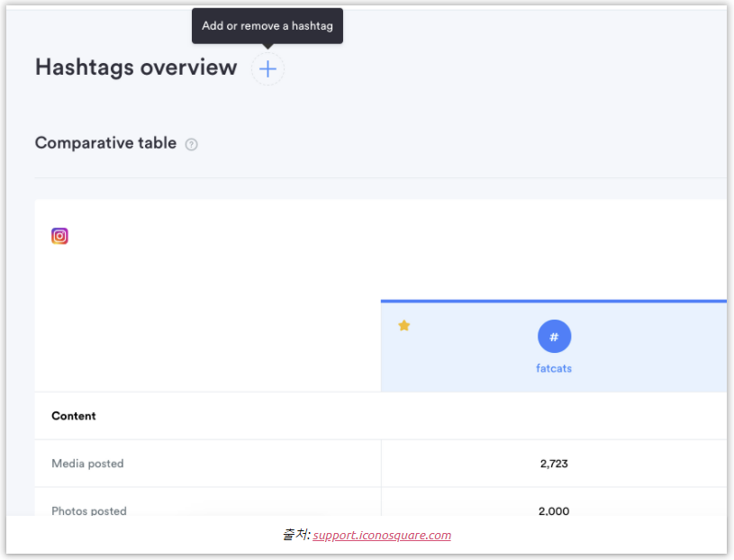Click the "Add or remove a hashtag" tooltip
This screenshot has width=734, height=560.
267,26
